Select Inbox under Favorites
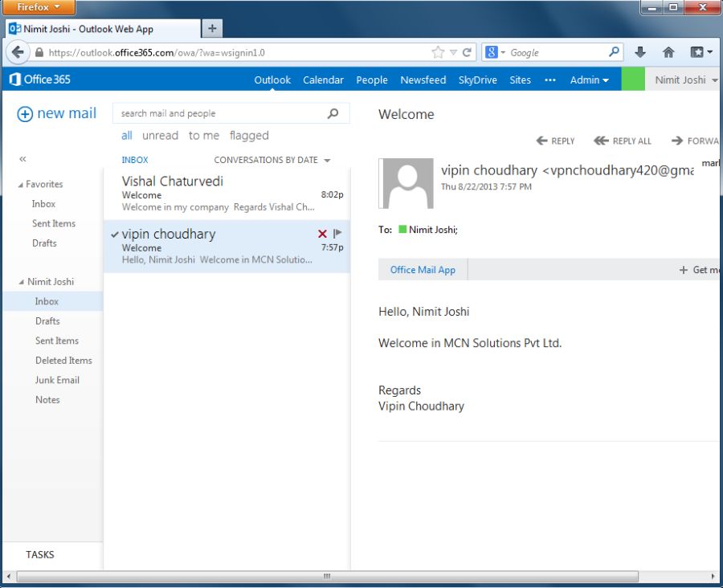This screenshot has width=723, height=588. click(44, 204)
